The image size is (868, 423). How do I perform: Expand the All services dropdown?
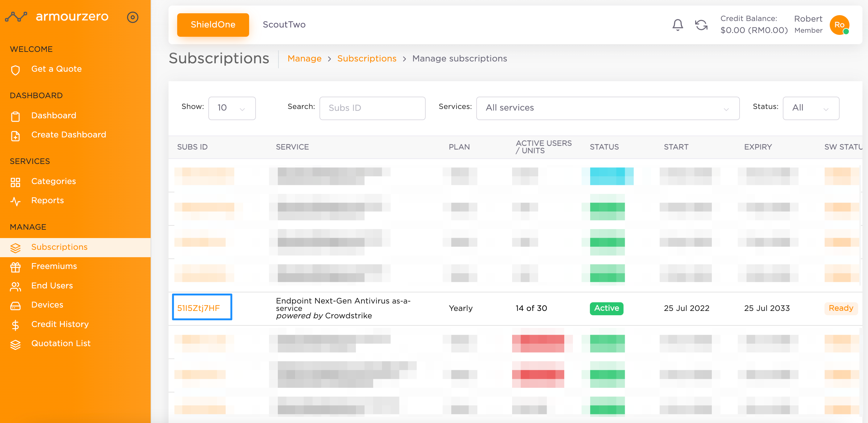607,108
